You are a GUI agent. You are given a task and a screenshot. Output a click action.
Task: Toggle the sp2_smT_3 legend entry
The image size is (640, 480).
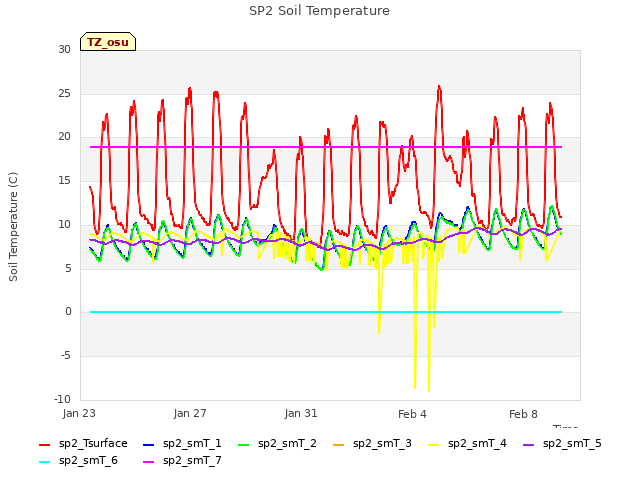(x=372, y=444)
